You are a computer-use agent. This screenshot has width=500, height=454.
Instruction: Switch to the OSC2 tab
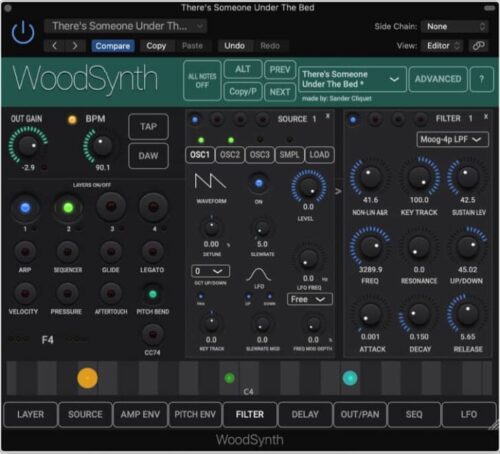pyautogui.click(x=230, y=155)
